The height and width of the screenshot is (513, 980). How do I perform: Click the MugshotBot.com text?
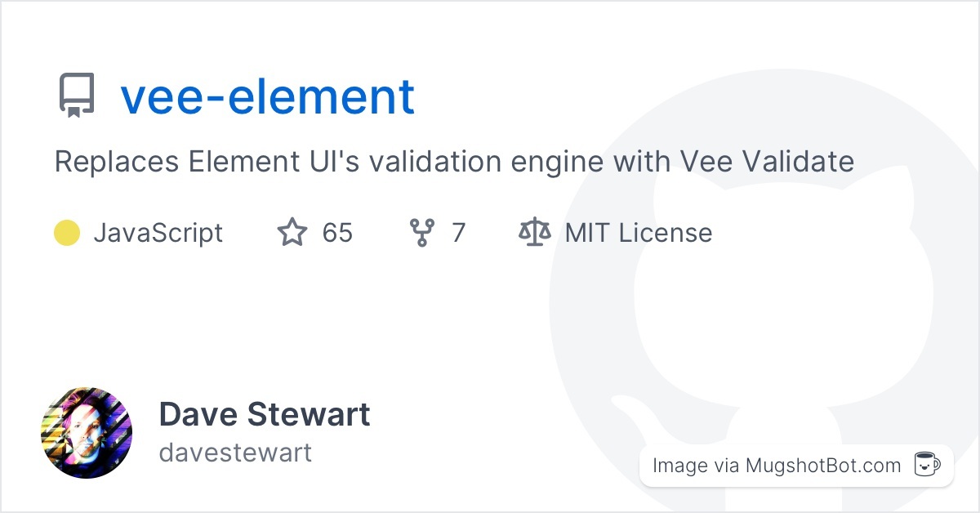click(x=823, y=466)
